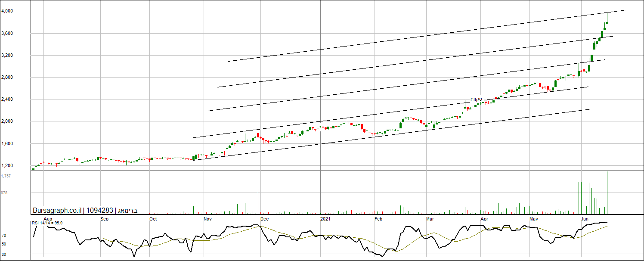Viewport: 644px width, 261px height.
Task: Click the tallest red volume bar near December
Action: tap(258, 202)
